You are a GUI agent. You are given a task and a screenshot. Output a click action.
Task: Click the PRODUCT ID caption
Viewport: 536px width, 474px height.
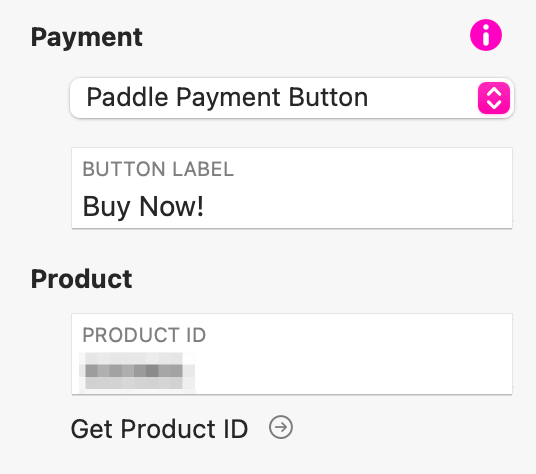144,335
